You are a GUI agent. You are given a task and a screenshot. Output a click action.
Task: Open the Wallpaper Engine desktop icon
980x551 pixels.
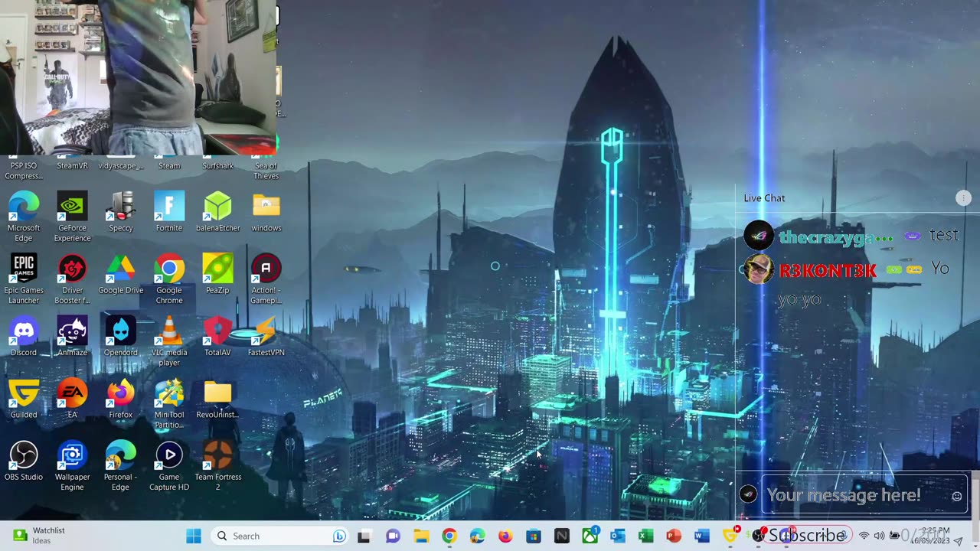pyautogui.click(x=72, y=465)
